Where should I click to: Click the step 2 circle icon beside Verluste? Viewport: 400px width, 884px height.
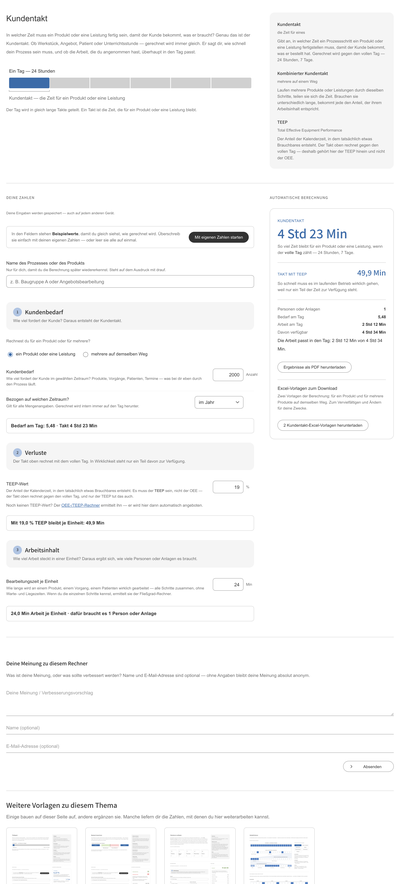click(17, 452)
